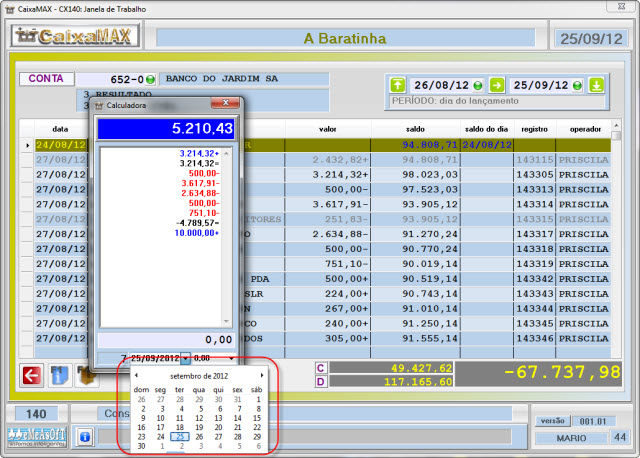This screenshot has width=640, height=458.
Task: Click green circle beside date 26/08/12
Action: pos(477,85)
